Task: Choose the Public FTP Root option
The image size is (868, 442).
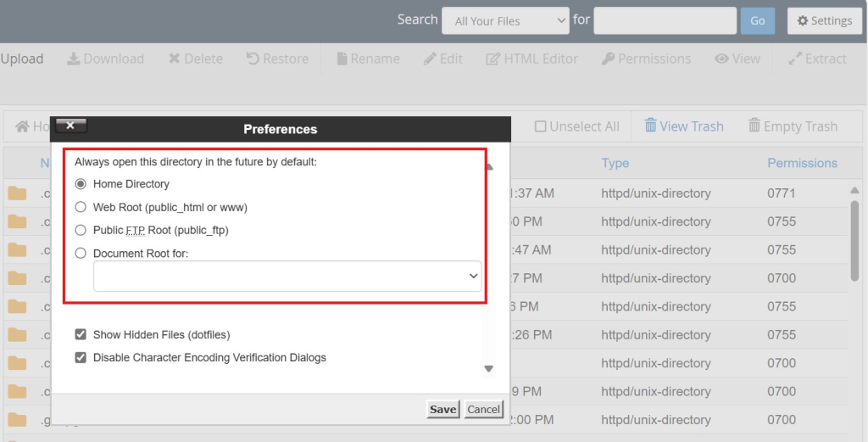Action: (81, 230)
